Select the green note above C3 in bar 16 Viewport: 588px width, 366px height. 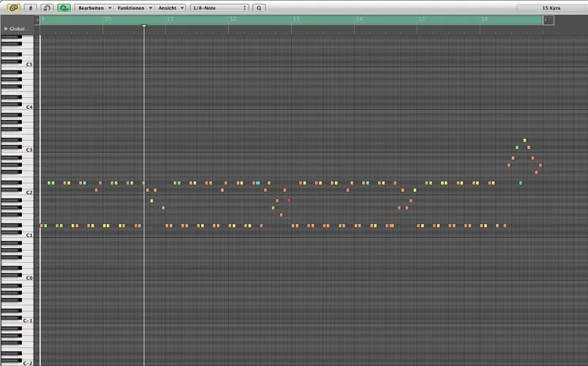coord(517,148)
